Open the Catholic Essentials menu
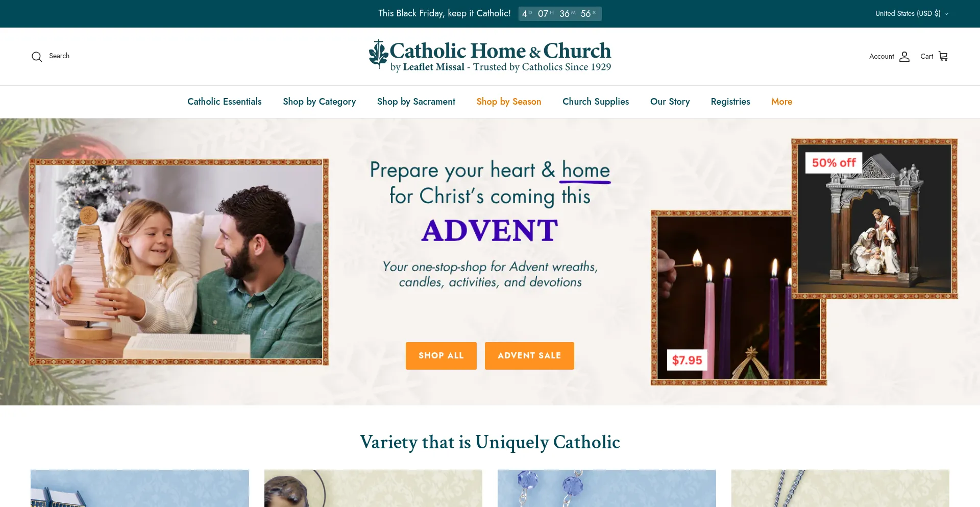This screenshot has height=507, width=980. (225, 102)
